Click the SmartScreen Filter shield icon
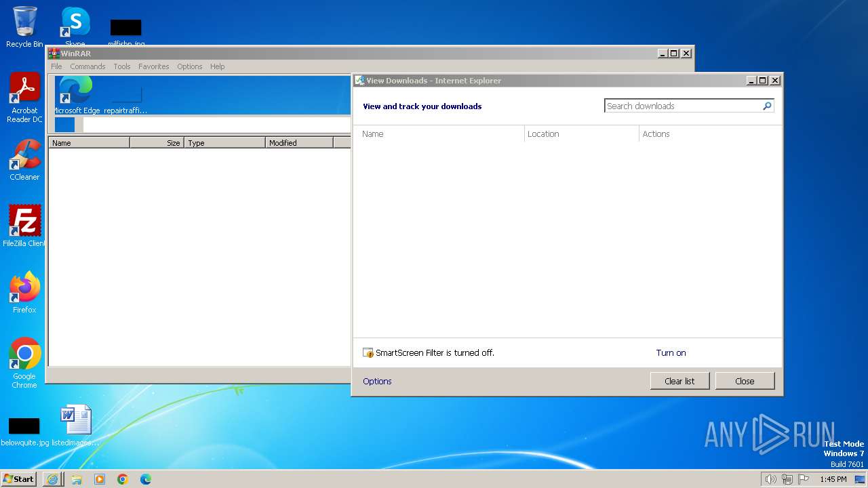Screen dimensions: 868x488 pos(368,353)
